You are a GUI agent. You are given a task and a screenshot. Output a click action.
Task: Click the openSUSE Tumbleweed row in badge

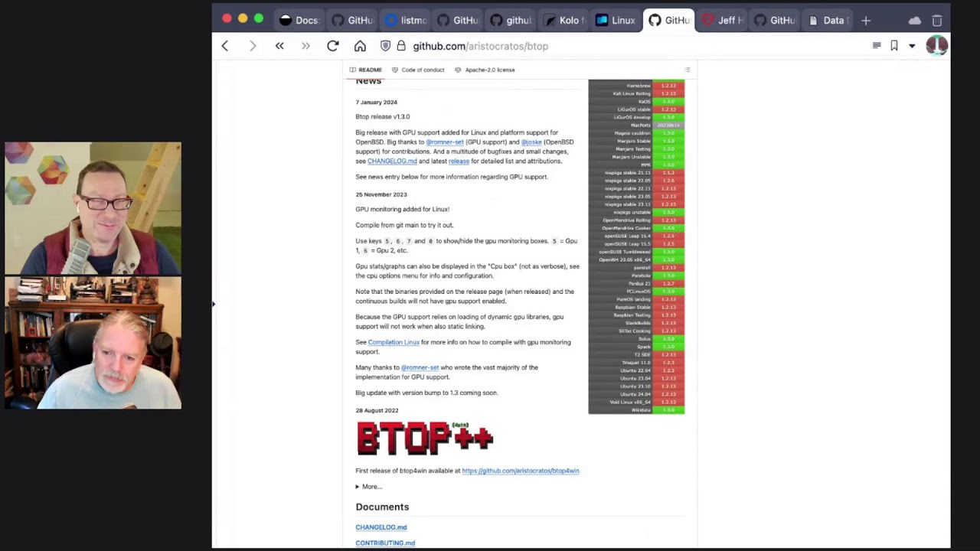pyautogui.click(x=636, y=252)
